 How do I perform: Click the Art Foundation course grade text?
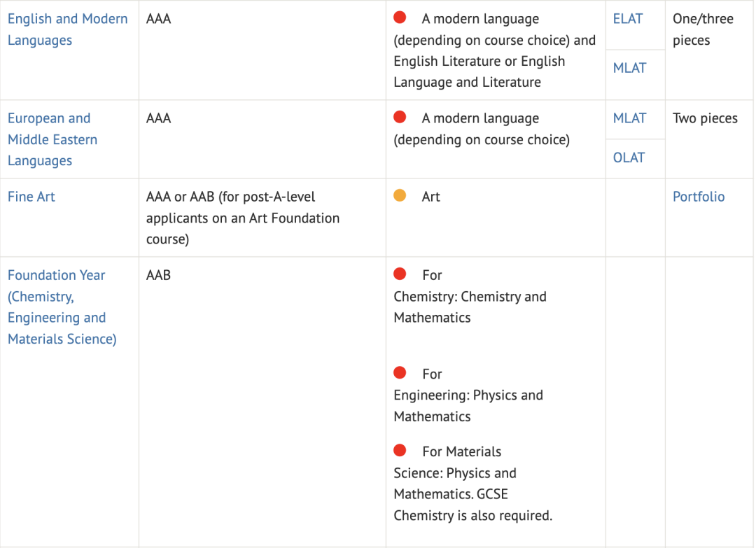tap(243, 218)
